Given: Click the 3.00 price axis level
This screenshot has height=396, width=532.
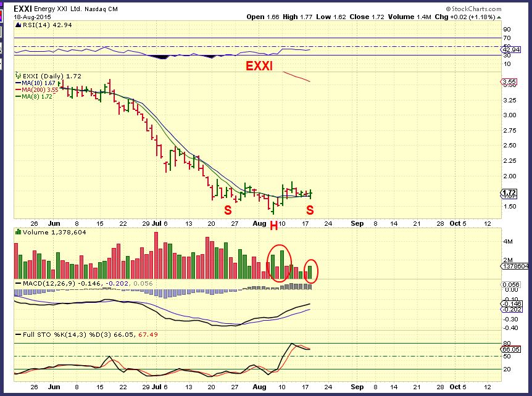Looking at the screenshot, I should pyautogui.click(x=510, y=115).
